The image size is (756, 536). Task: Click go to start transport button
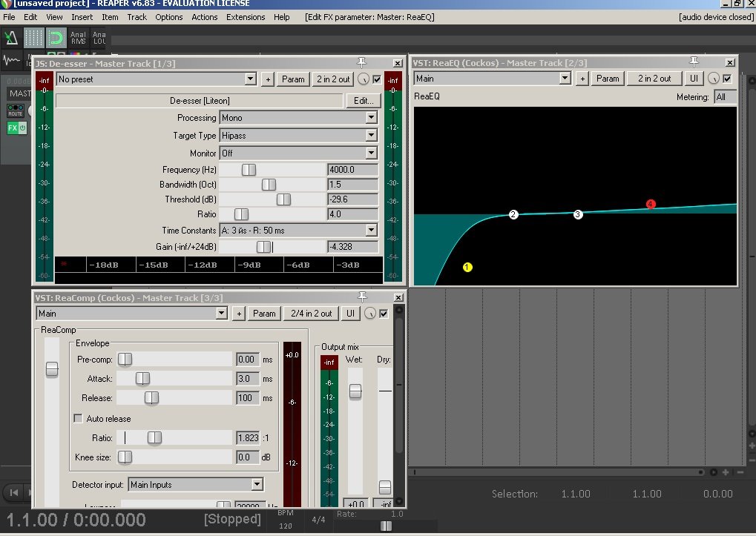click(x=14, y=492)
